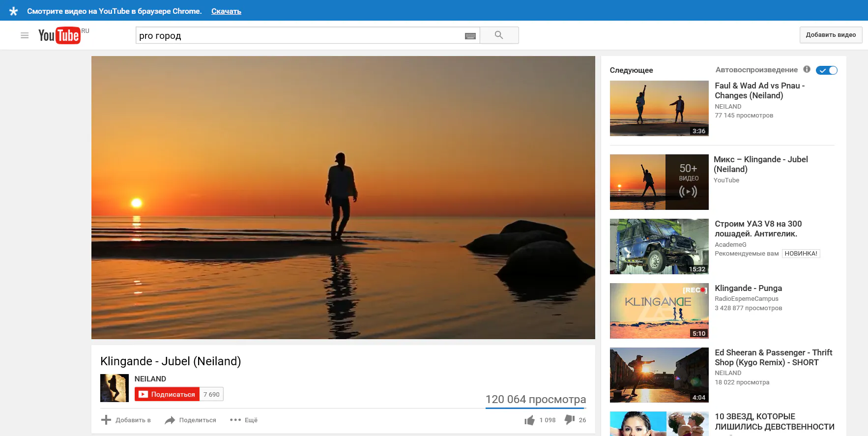Open Ed Sheeran Thrift Shop remix thumbnail
The width and height of the screenshot is (868, 436).
pyautogui.click(x=659, y=375)
